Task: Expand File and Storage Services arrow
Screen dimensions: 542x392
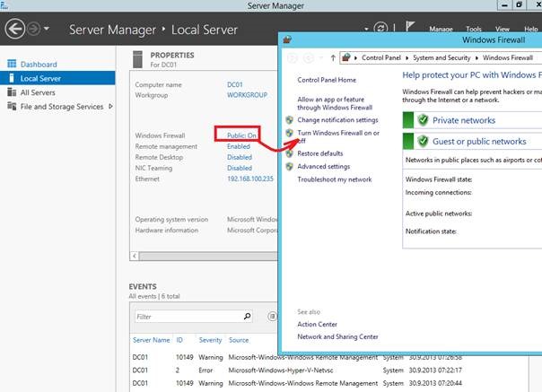Action: [x=110, y=106]
